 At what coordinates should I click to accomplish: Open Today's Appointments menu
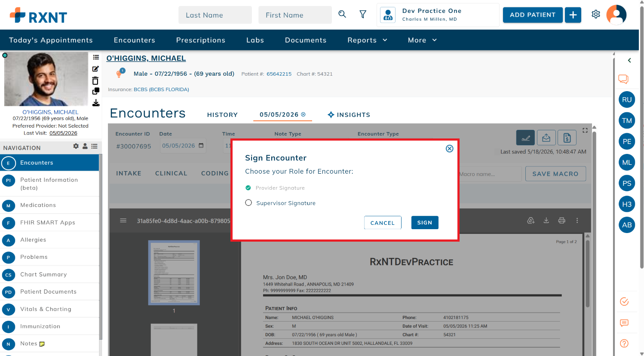(51, 40)
